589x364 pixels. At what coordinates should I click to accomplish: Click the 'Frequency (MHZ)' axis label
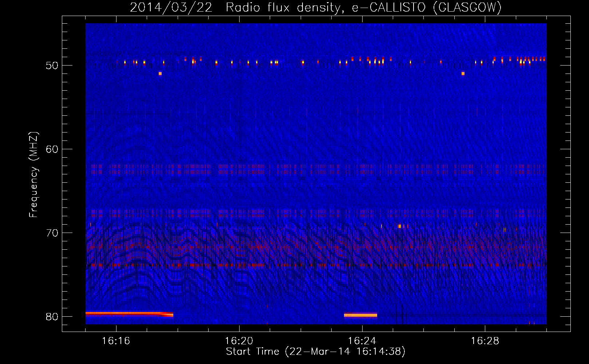click(x=33, y=175)
